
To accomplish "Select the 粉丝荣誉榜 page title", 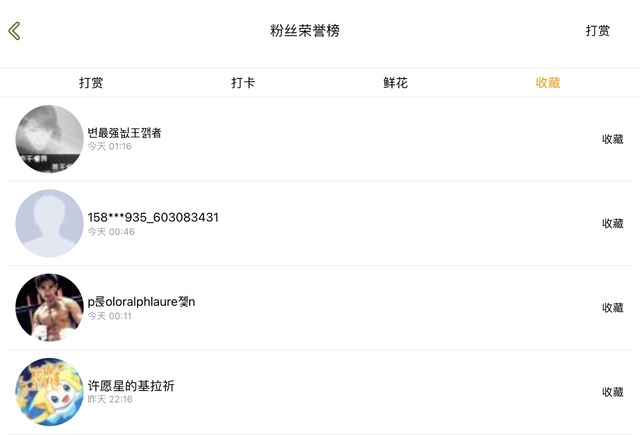I will pos(304,31).
